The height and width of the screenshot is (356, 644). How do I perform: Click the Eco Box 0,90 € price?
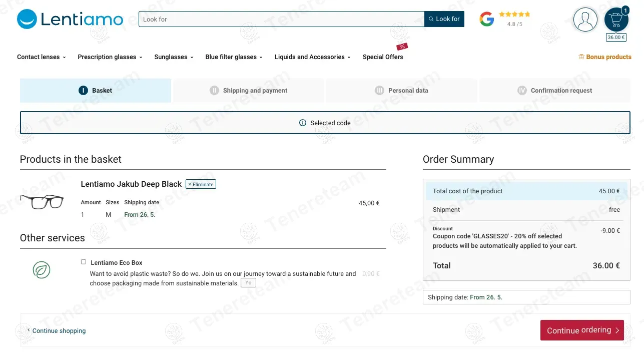371,274
